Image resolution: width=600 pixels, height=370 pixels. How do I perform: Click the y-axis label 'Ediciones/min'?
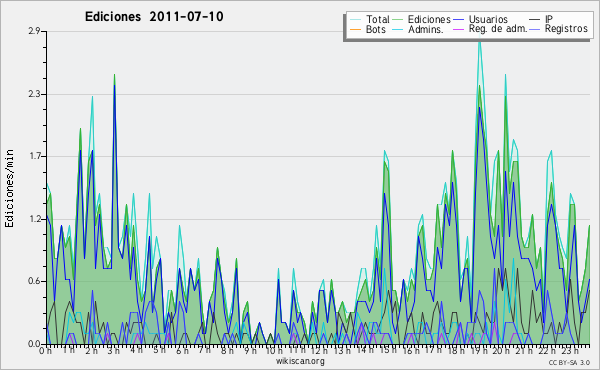pos(9,189)
